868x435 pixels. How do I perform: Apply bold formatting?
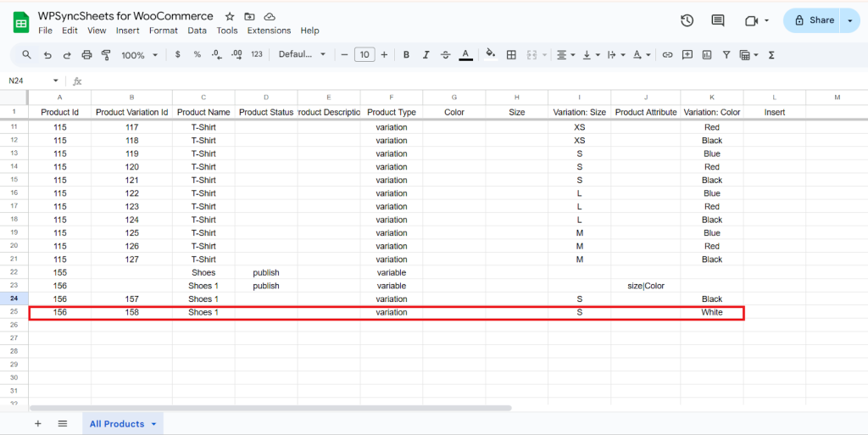[x=406, y=55]
